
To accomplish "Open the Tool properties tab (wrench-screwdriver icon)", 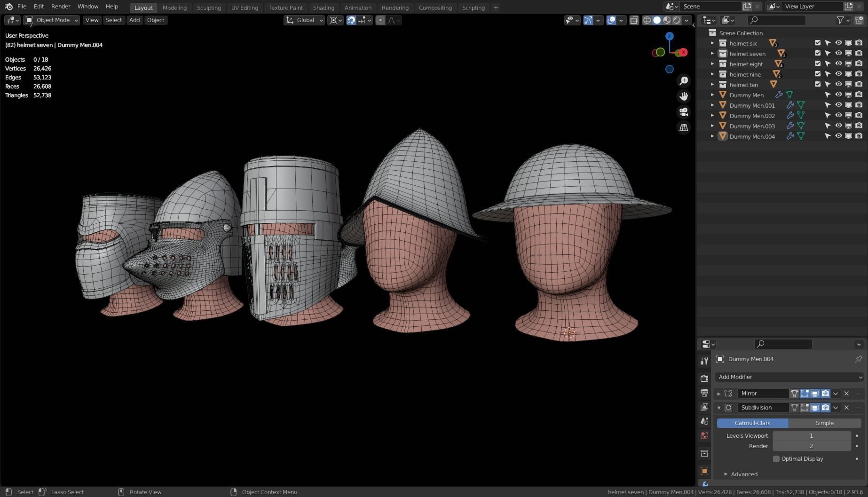I will click(x=704, y=361).
